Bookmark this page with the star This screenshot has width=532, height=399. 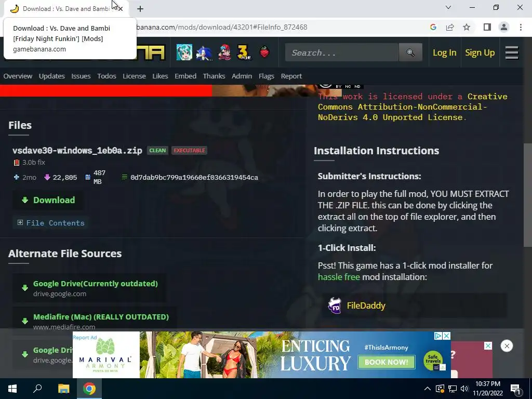467,27
